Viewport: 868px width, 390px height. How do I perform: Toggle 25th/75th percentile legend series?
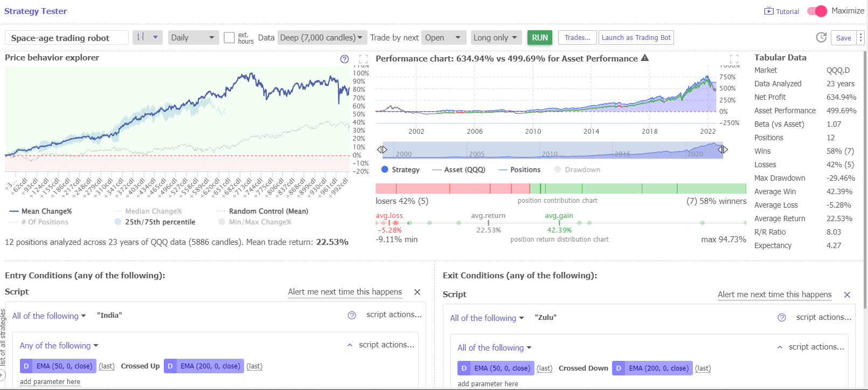coord(155,222)
